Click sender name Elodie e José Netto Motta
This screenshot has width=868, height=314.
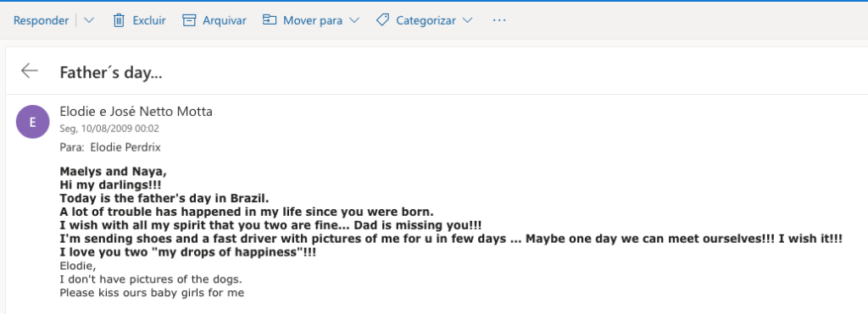[x=136, y=112]
